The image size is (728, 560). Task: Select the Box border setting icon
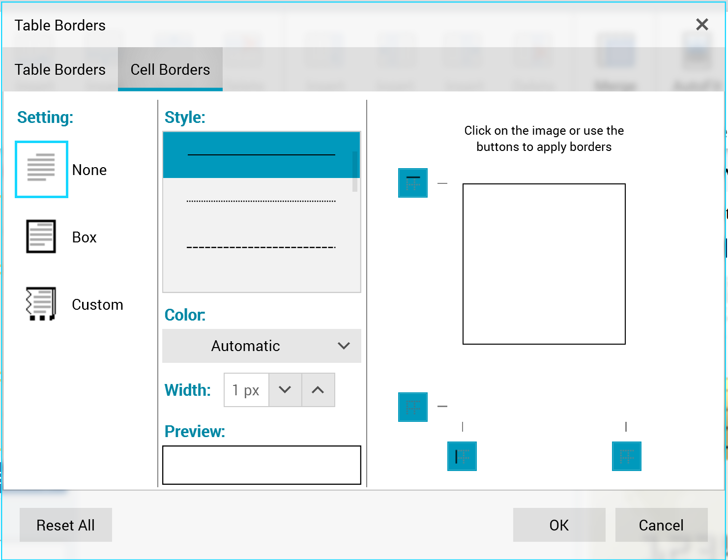point(41,236)
